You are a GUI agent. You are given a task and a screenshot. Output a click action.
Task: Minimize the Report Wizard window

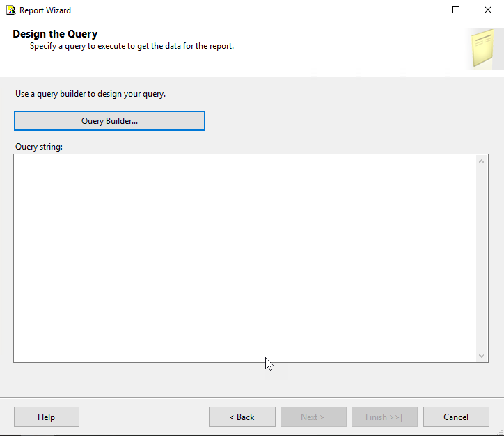coord(424,10)
